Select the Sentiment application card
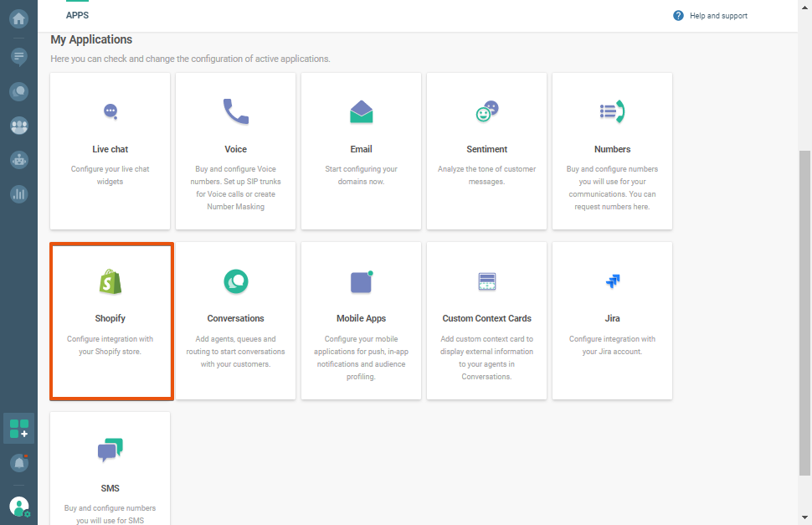Screen dimensions: 812x525 486,151
